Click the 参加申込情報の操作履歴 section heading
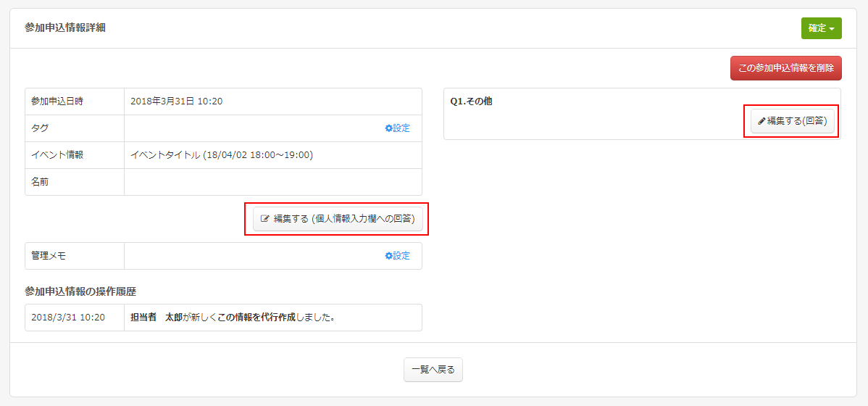This screenshot has width=868, height=406. pos(80,291)
